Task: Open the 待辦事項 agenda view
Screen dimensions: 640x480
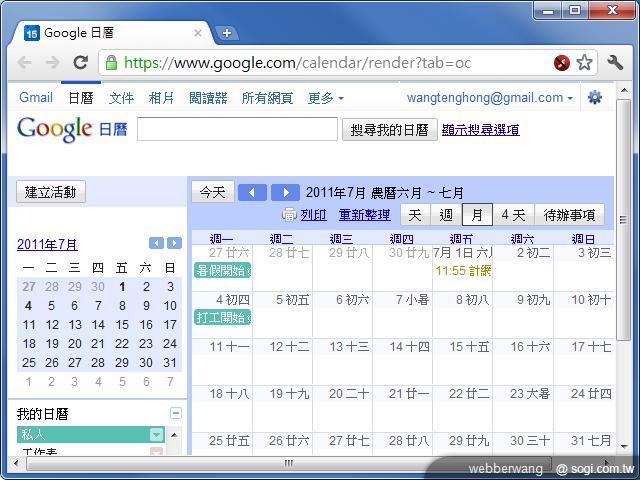Action: coord(569,215)
